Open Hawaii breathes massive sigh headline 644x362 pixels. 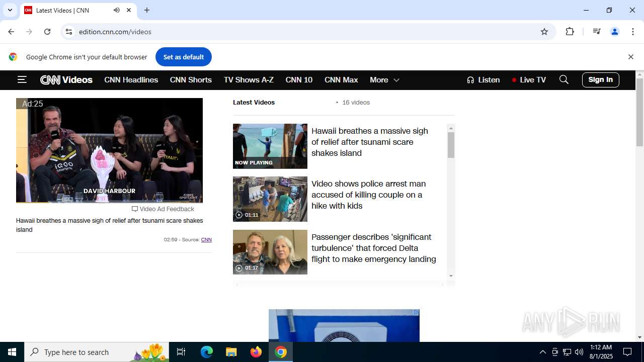tap(370, 142)
